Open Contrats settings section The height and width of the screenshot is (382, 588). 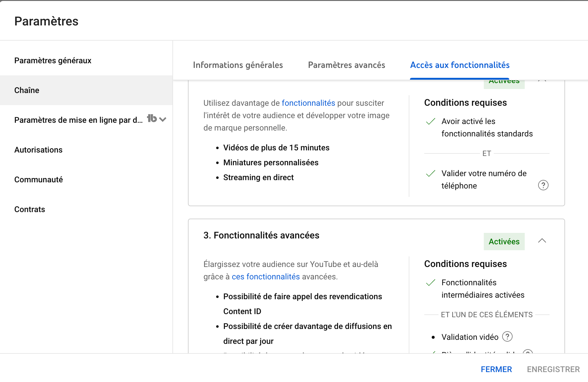[86, 209]
